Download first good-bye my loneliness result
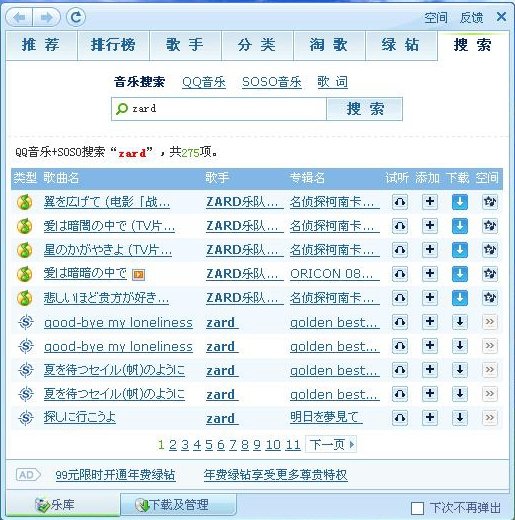Screen dimensions: 515x520 (x=460, y=322)
